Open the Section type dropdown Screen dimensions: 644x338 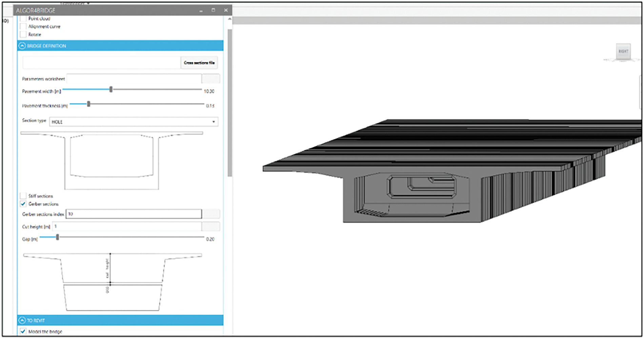[213, 122]
